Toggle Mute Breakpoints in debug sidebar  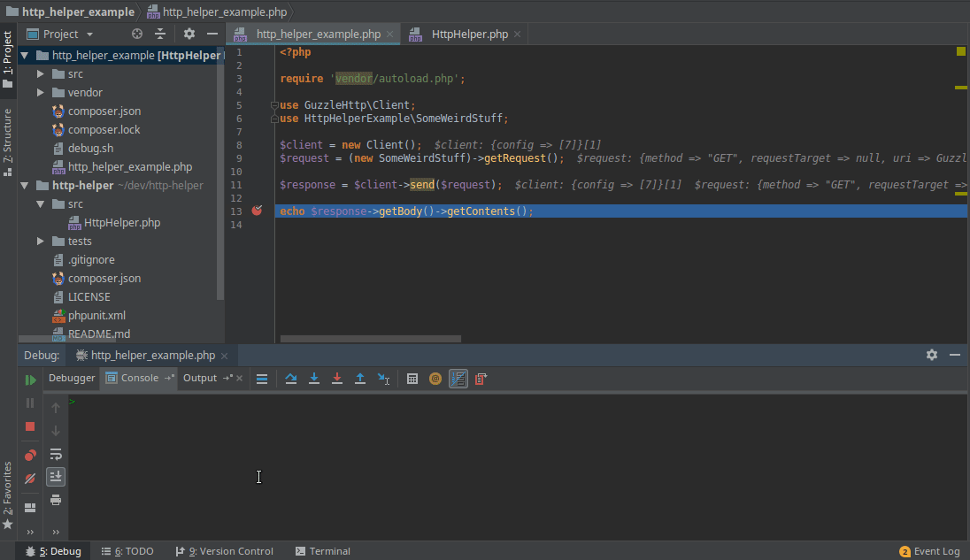click(30, 479)
